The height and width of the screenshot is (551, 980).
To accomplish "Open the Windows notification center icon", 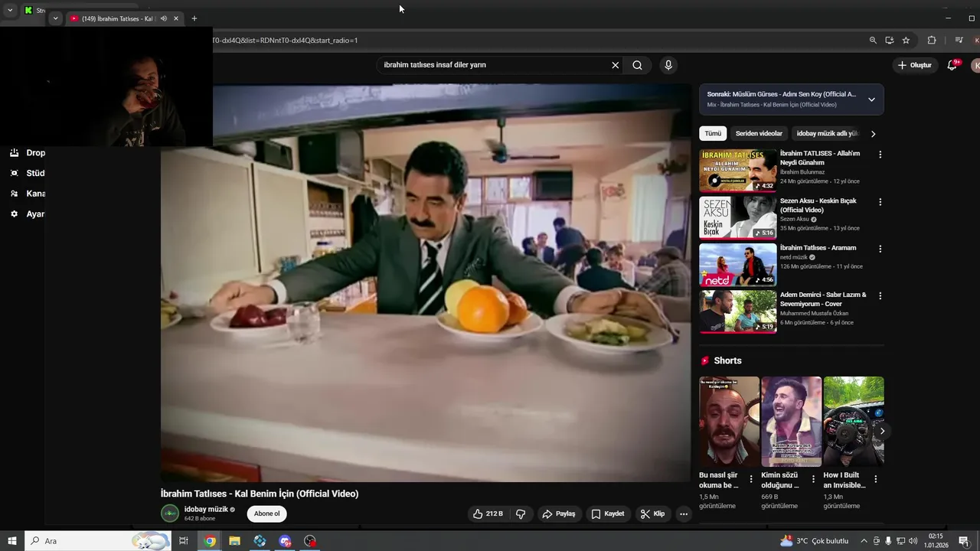I will [x=964, y=541].
